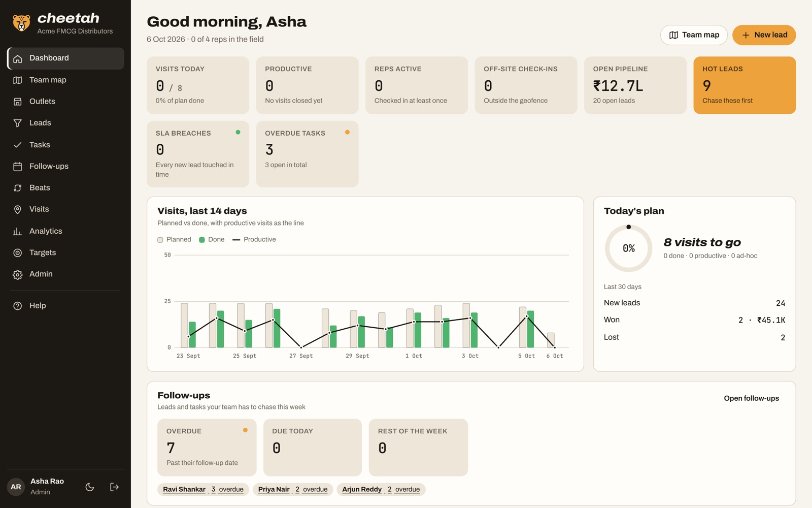Open the Overdue Tasks card
Screen dimensions: 812x508
(307, 154)
